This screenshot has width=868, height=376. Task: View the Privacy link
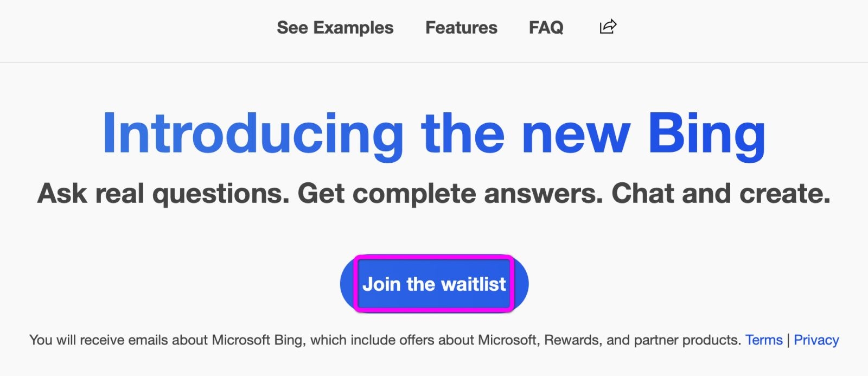(816, 340)
